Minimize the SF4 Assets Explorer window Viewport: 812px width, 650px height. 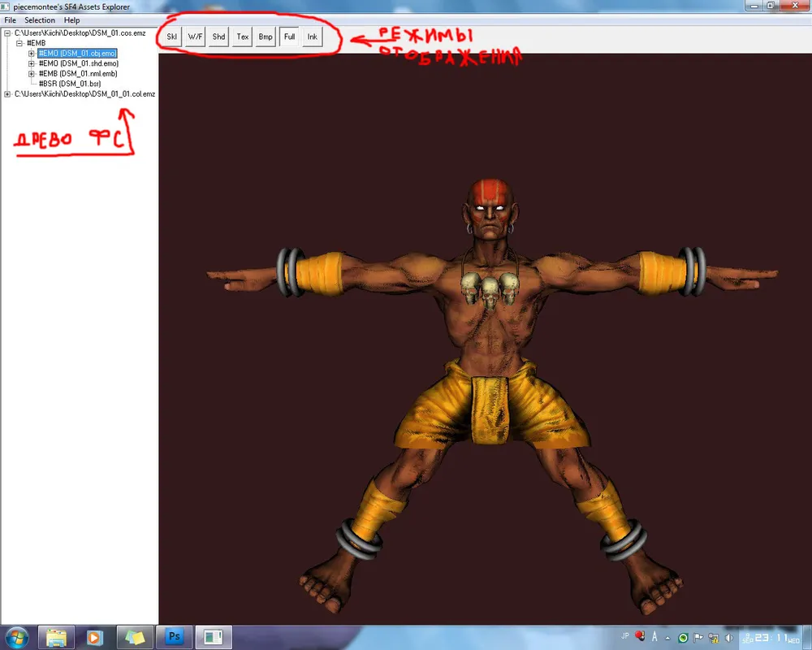(x=754, y=6)
